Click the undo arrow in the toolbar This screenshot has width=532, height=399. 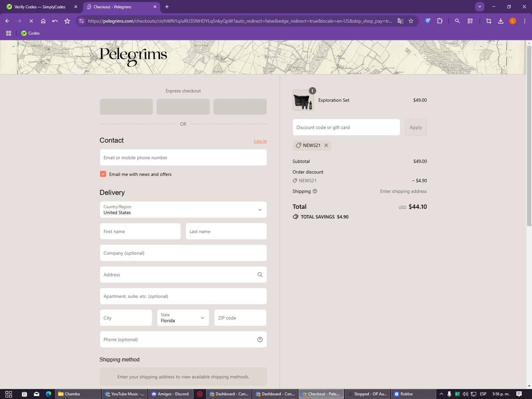(x=55, y=21)
